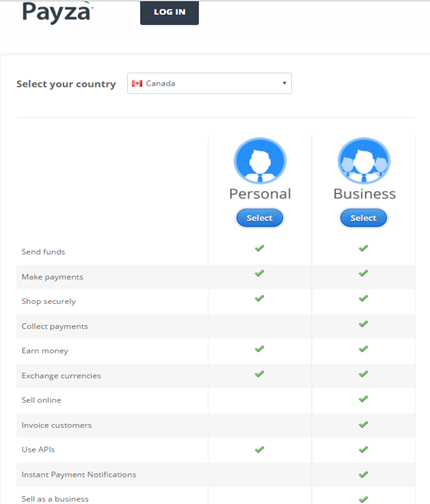The height and width of the screenshot is (504, 430).
Task: Click Personal checkmark for Exchange currencies
Action: [x=259, y=374]
